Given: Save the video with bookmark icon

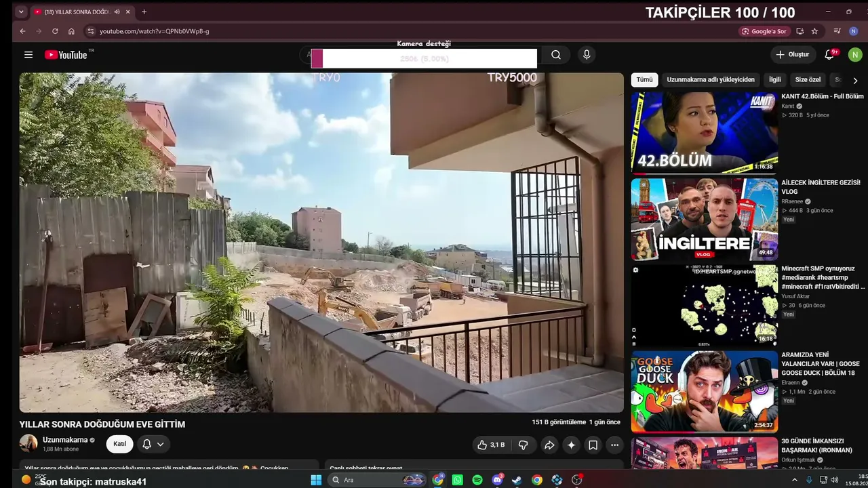Looking at the screenshot, I should pos(593,445).
